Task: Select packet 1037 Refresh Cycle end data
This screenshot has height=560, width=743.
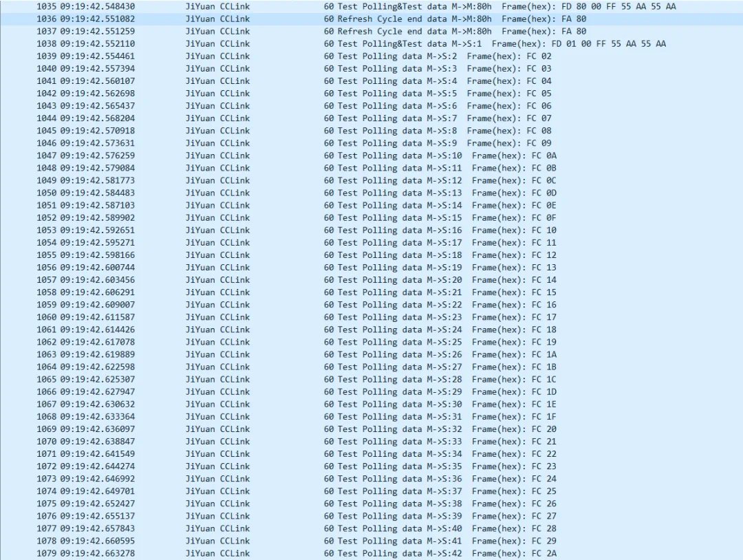Action: [371, 31]
